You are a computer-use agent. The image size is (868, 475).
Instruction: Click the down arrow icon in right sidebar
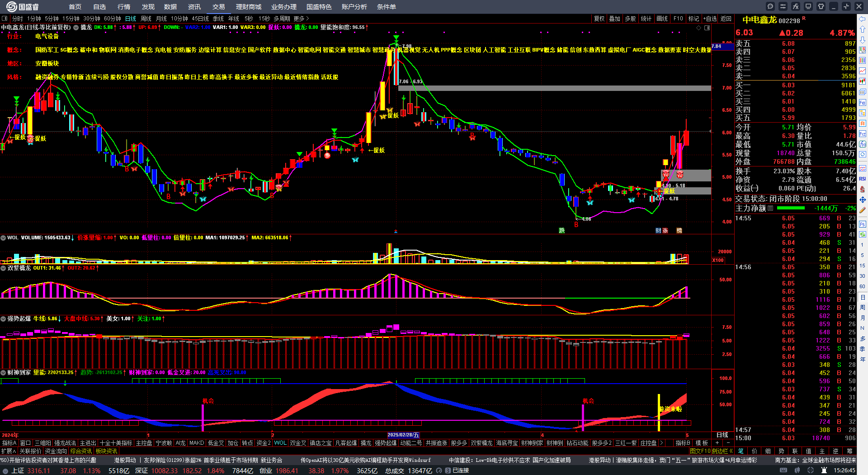click(x=863, y=40)
